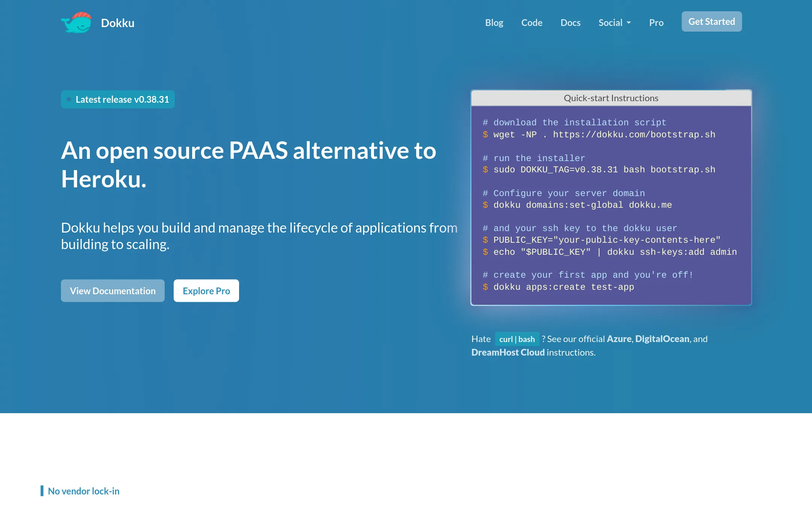
Task: Click the Explore Pro button
Action: pos(206,291)
